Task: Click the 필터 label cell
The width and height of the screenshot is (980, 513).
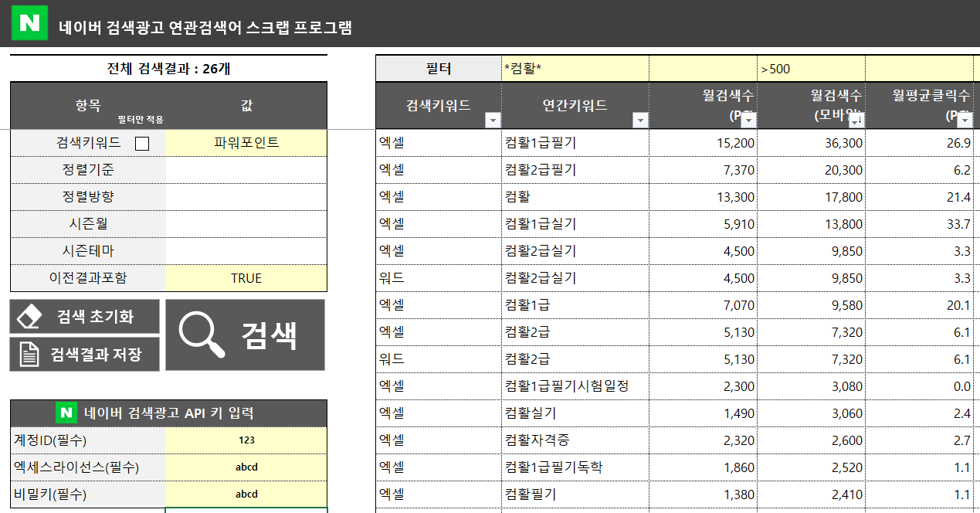Action: click(439, 69)
